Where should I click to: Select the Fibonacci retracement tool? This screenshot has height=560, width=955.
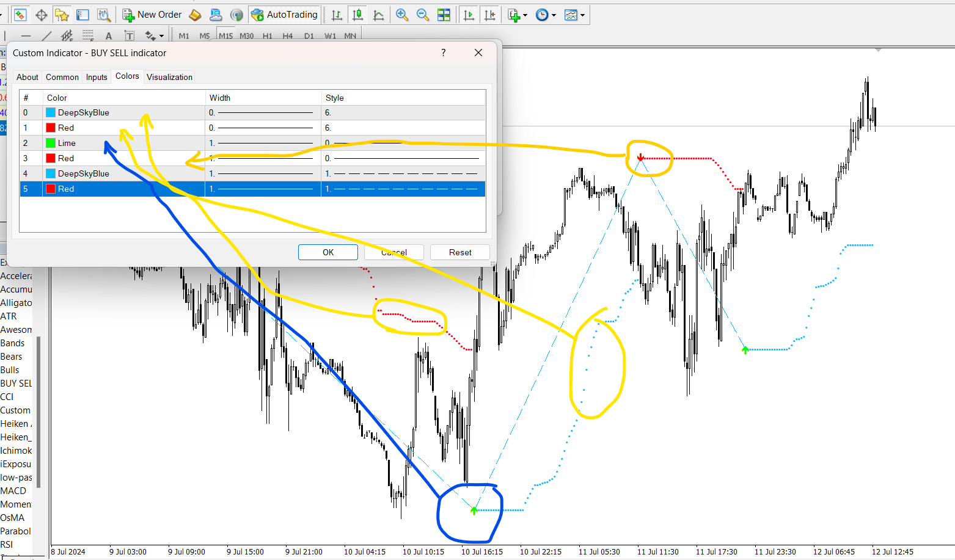pos(88,36)
